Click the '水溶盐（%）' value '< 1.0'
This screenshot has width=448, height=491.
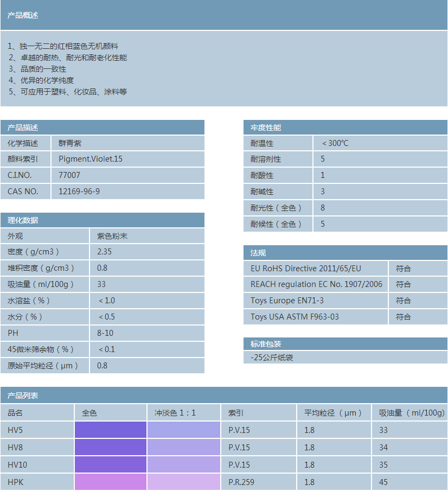click(107, 301)
